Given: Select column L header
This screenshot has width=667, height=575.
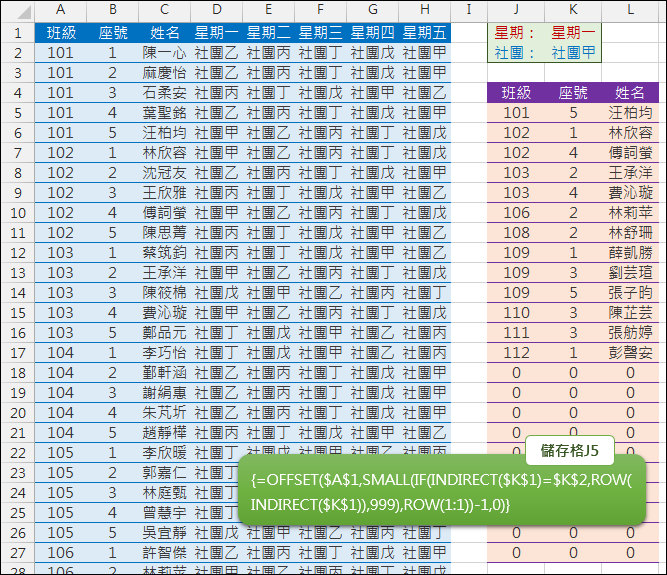Looking at the screenshot, I should (x=630, y=10).
